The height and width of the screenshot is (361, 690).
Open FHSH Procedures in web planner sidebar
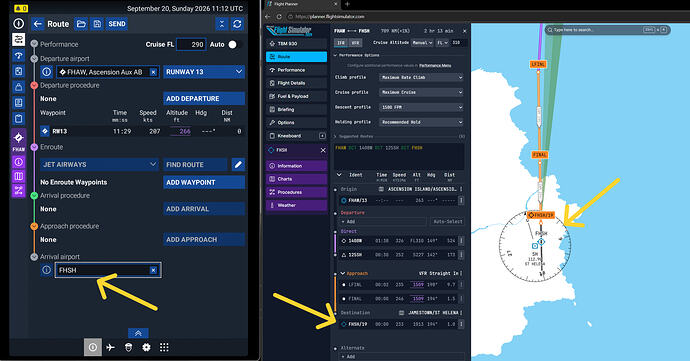(297, 192)
